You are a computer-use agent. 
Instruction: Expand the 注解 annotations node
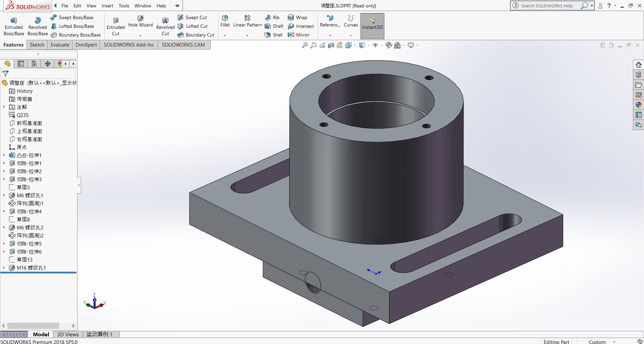pyautogui.click(x=4, y=107)
